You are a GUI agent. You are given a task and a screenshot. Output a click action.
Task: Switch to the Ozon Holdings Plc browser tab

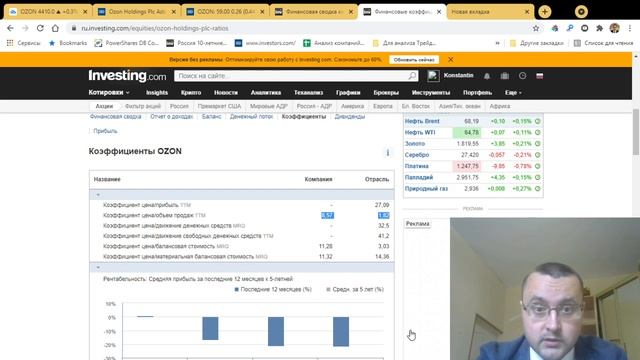[137, 12]
